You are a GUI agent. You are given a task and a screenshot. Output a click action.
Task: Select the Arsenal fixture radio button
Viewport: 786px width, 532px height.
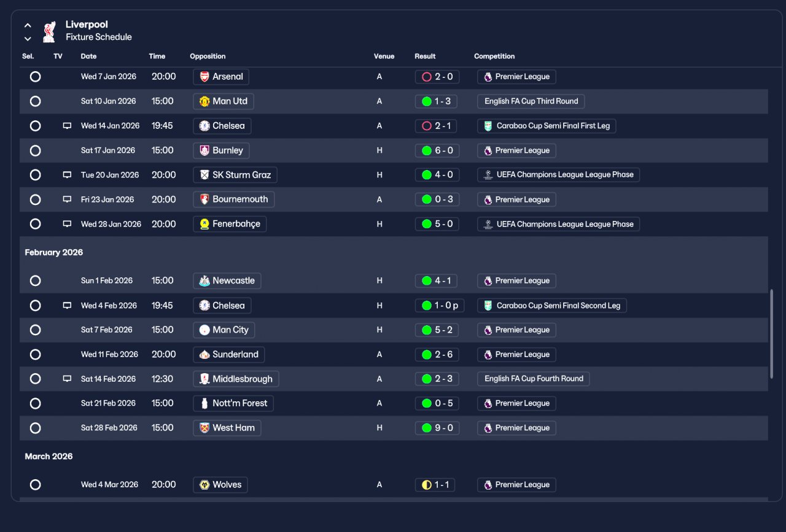(x=36, y=77)
